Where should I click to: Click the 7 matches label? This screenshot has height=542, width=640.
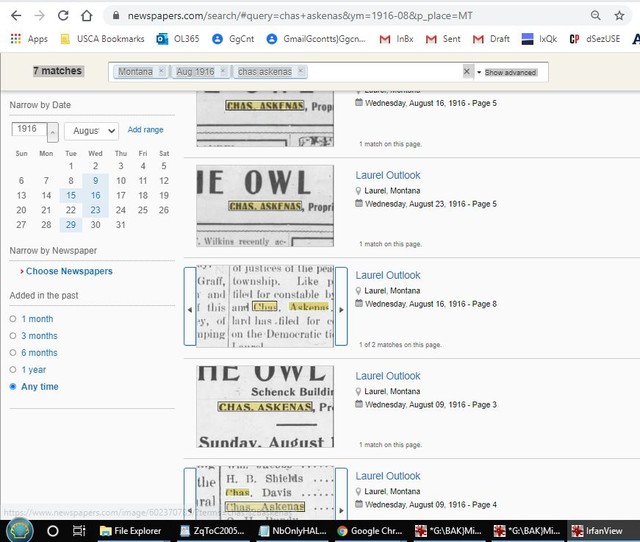click(58, 71)
